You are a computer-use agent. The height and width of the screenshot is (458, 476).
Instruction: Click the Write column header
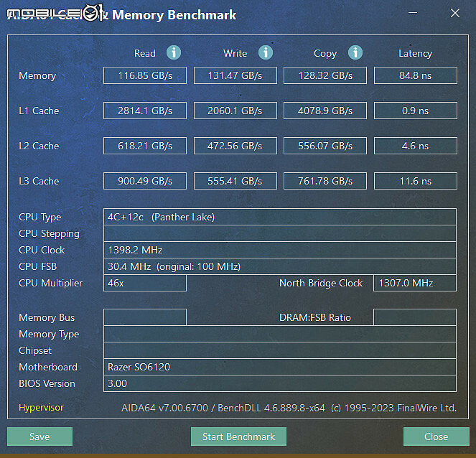coord(235,53)
